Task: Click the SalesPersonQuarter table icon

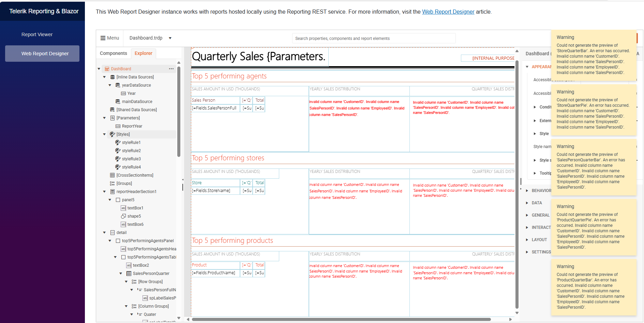Action: [129, 274]
